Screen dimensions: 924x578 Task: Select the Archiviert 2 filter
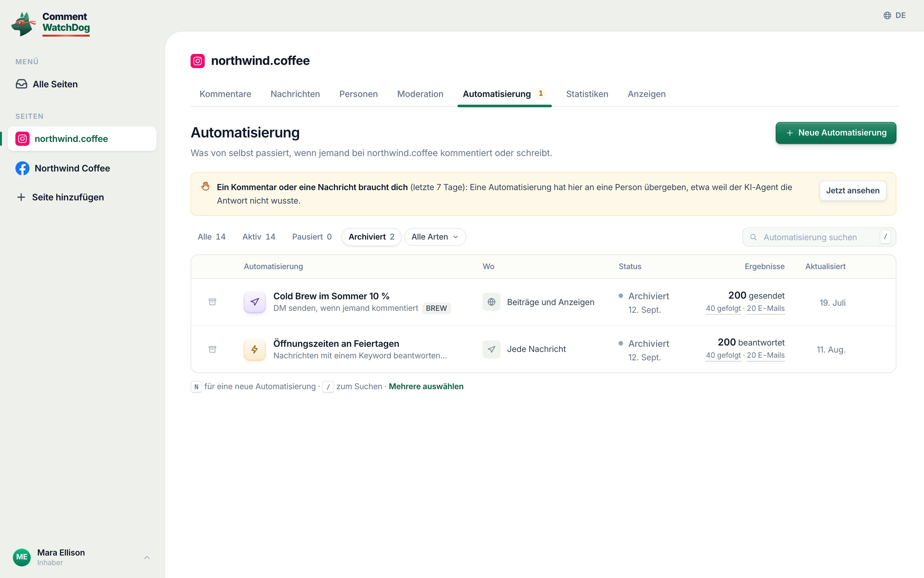pos(371,237)
